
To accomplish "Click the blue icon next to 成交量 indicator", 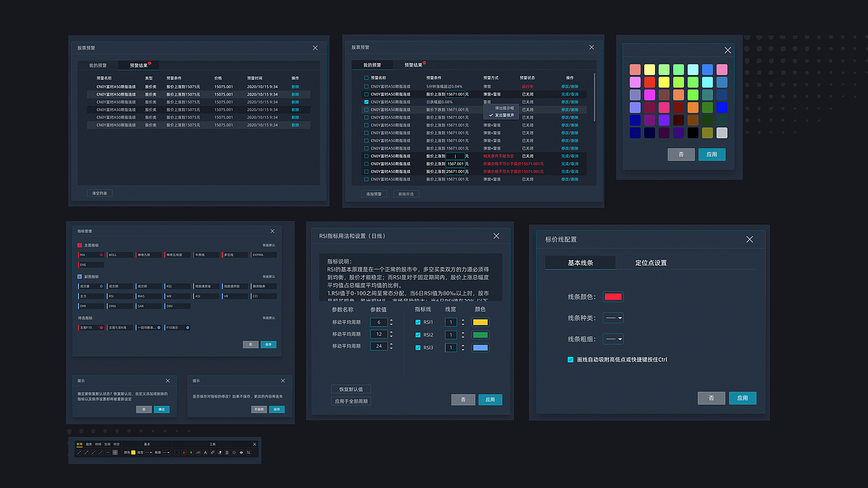I will pos(101,287).
